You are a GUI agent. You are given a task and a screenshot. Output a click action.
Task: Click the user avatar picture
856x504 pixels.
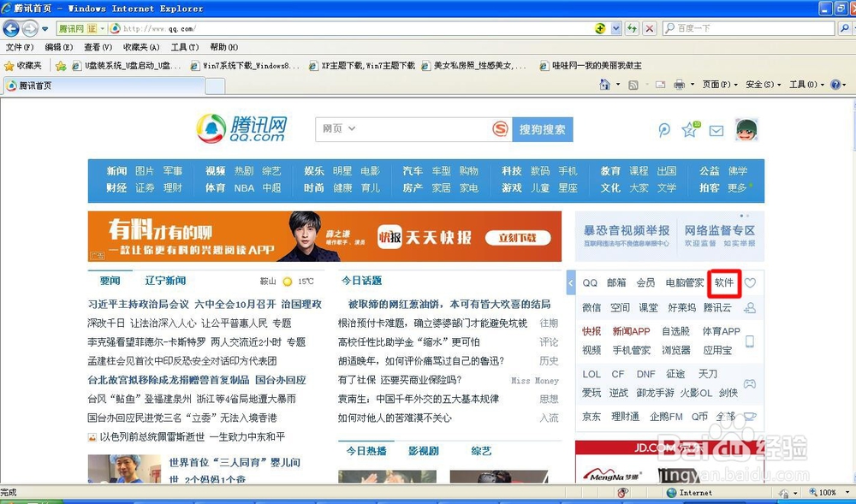[746, 130]
